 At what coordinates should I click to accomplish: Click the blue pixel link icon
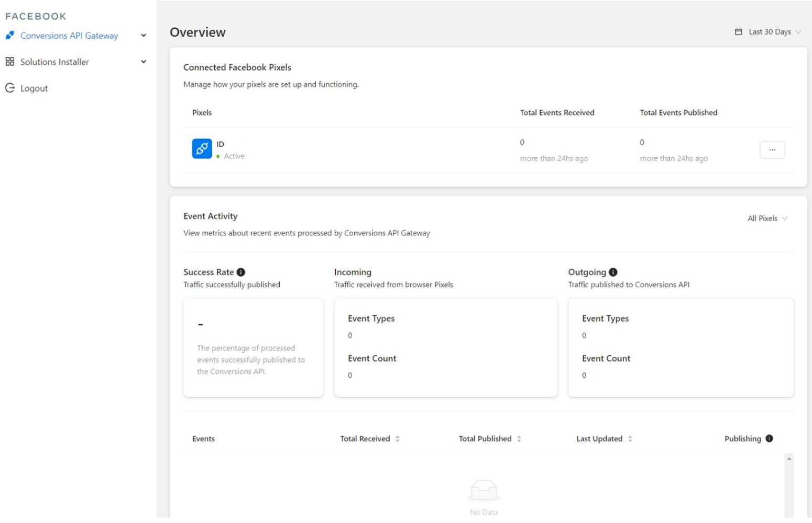click(202, 149)
